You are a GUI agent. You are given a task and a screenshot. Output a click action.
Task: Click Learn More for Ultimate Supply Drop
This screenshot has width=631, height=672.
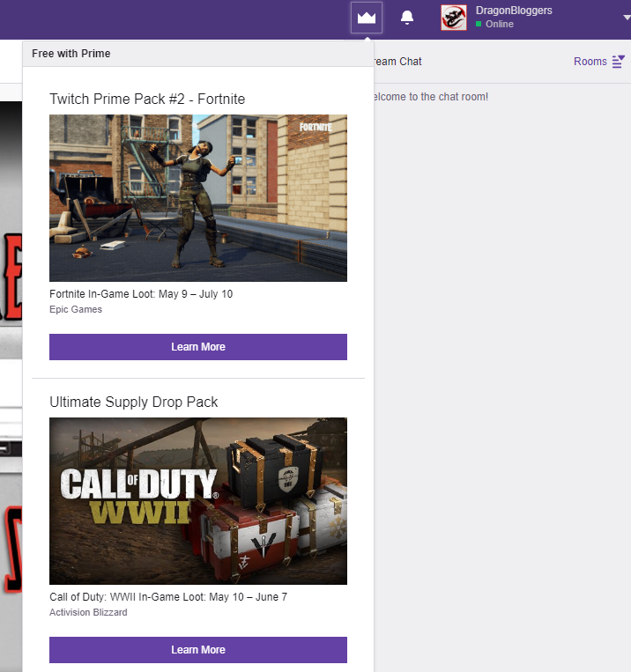click(x=198, y=650)
